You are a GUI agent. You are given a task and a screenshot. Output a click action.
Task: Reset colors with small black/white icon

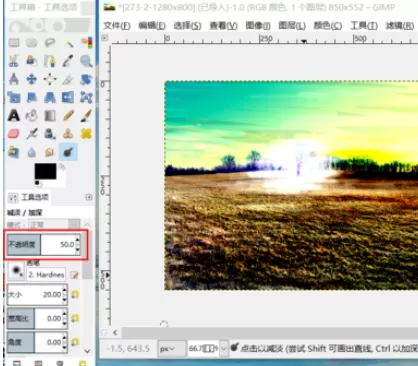pos(37,183)
